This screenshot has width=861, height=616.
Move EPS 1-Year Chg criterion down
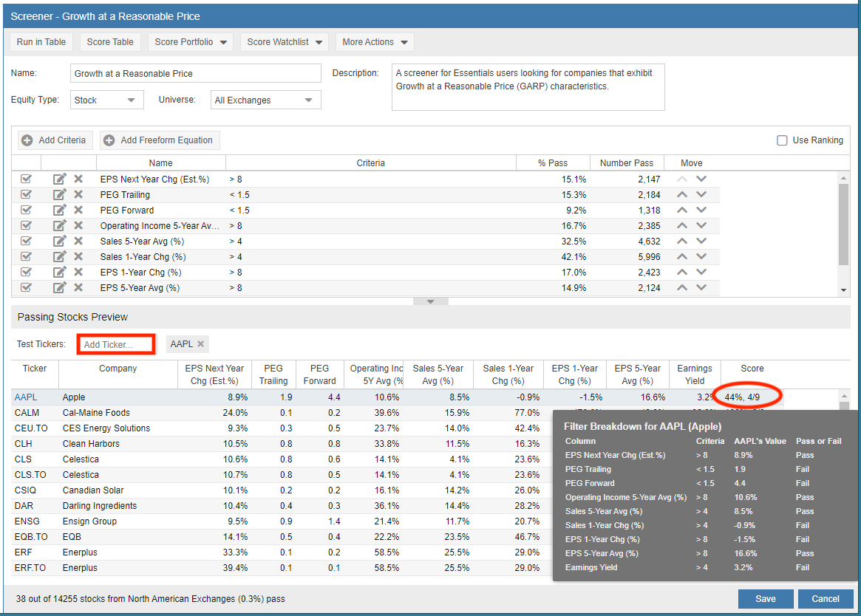701,272
